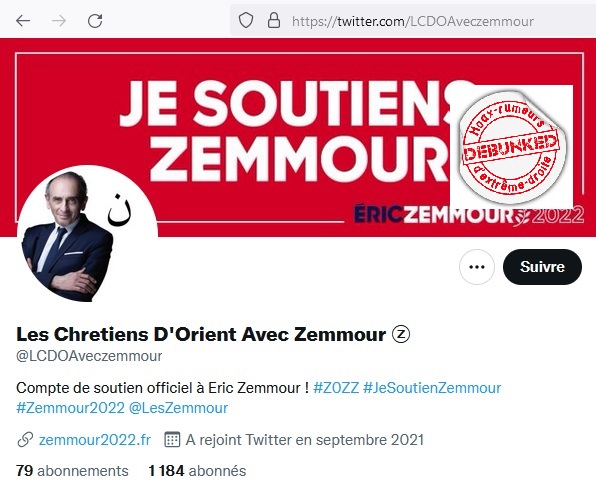Go back with the browser back arrow
Image resolution: width=596 pixels, height=485 pixels.
(x=23, y=21)
